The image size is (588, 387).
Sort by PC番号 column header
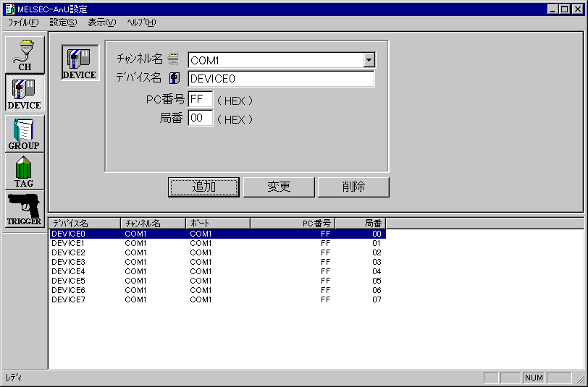293,224
